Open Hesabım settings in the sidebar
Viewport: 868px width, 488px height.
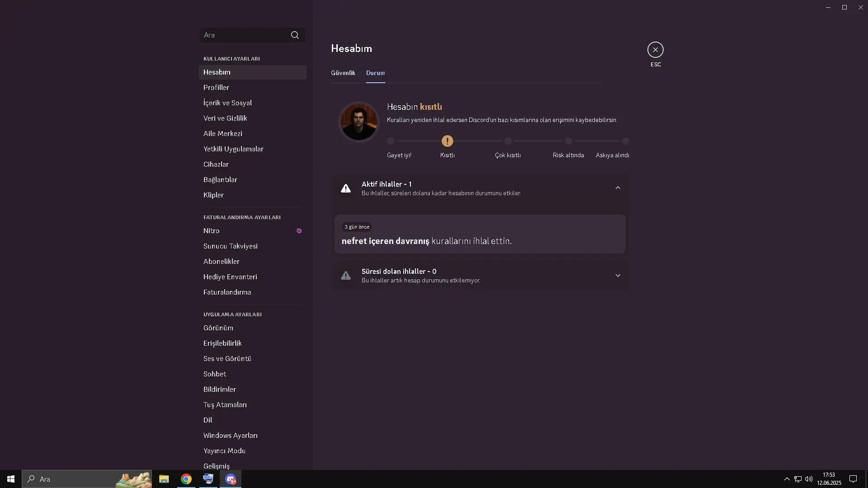(253, 72)
